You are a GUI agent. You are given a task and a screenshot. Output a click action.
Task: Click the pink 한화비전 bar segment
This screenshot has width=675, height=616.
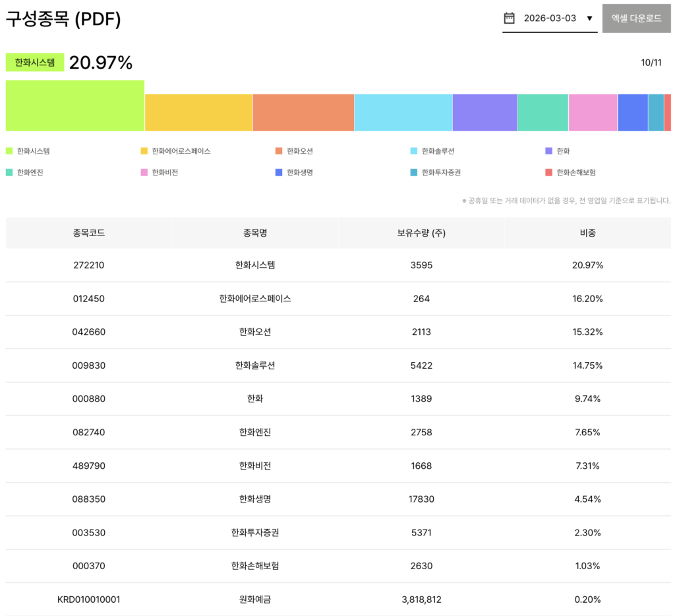[x=593, y=112]
